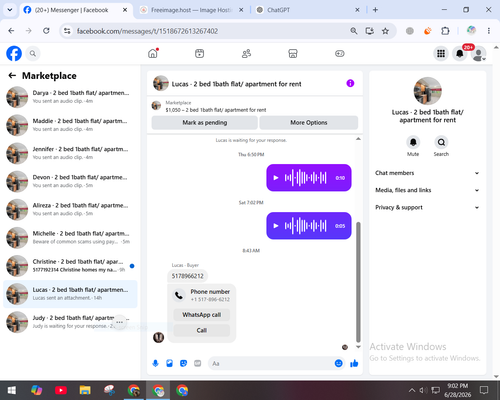Open the Marketplace storefront icon
Viewport: 500px width, 400px height.
(293, 53)
